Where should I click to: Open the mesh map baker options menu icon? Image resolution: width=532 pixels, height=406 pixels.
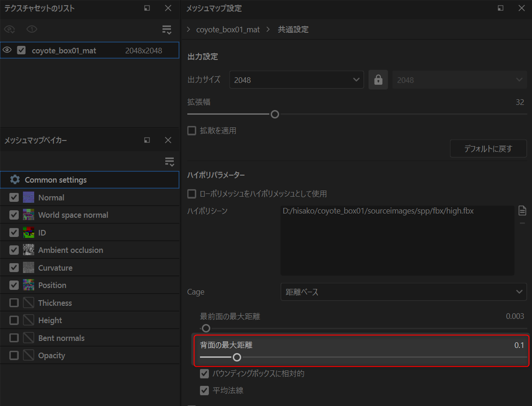(170, 162)
